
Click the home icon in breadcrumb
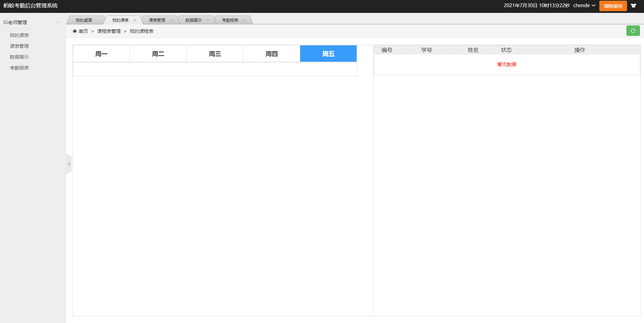click(75, 31)
